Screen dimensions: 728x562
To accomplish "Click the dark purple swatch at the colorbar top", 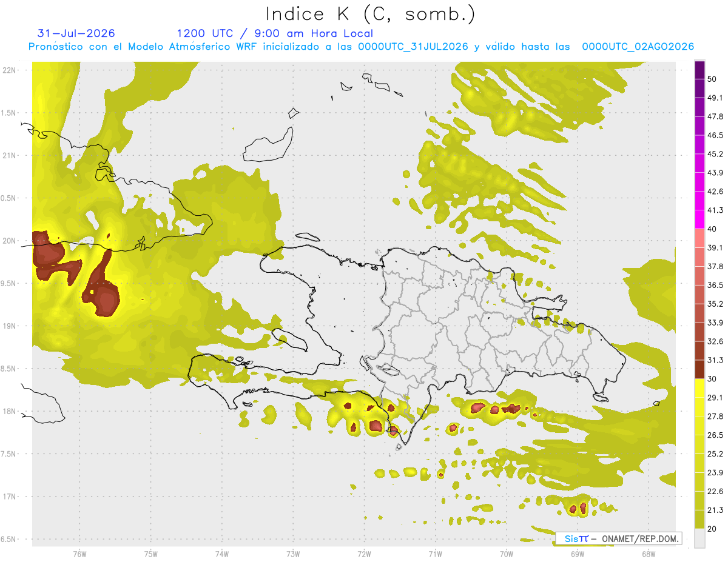I will 699,70.
